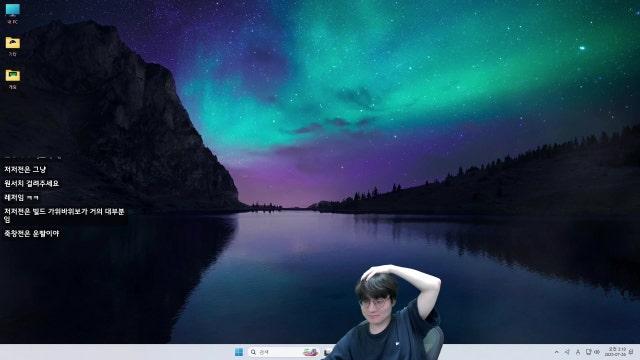Open the taskbar app icon beside search box
Screen dimensions: 640x360
(327, 352)
